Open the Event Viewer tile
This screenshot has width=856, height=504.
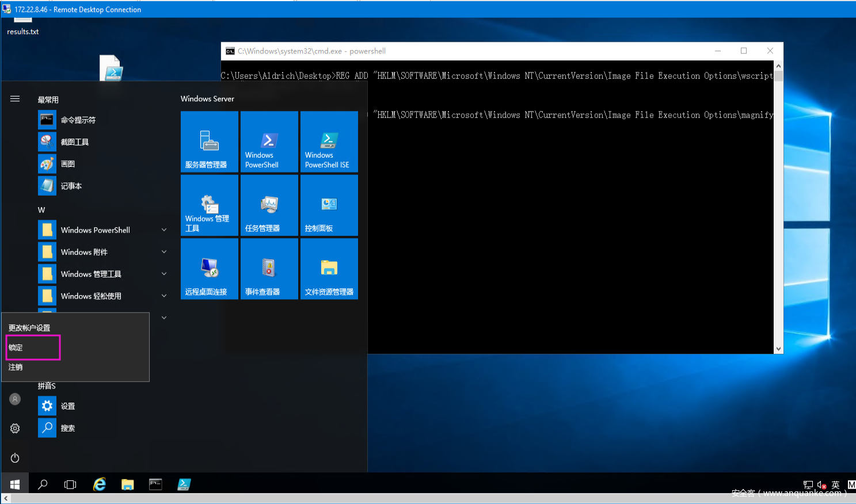click(x=269, y=269)
